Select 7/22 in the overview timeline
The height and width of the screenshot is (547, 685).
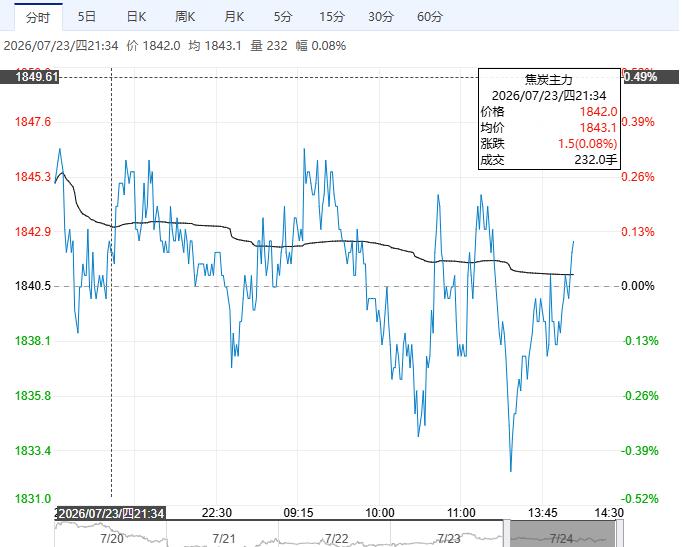tap(336, 538)
